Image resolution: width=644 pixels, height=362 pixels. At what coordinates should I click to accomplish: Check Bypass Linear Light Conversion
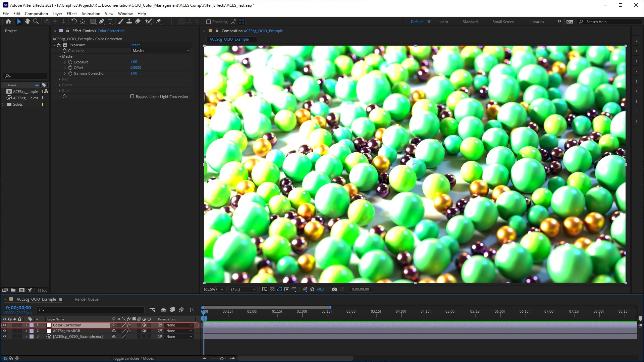pyautogui.click(x=132, y=97)
